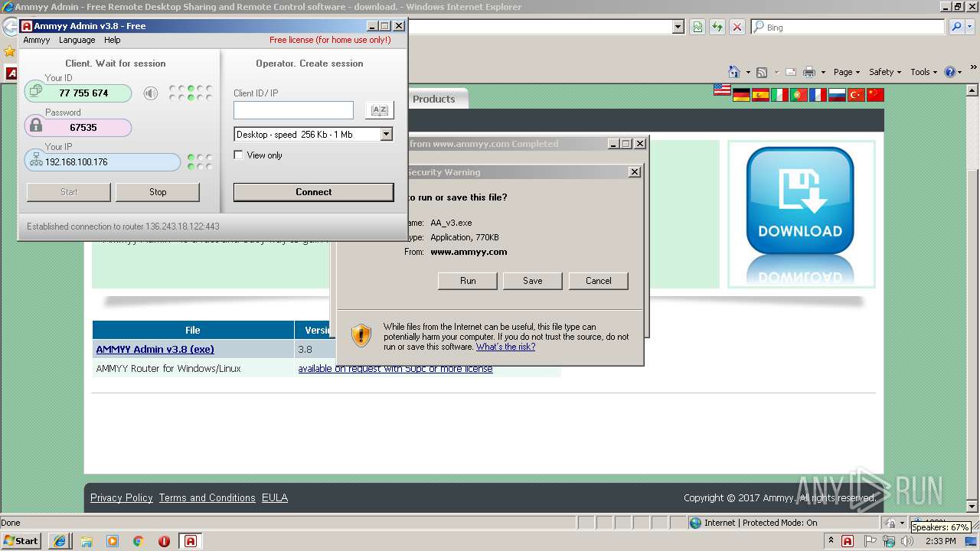
Task: Open the Privacy Policy link
Action: [121, 497]
